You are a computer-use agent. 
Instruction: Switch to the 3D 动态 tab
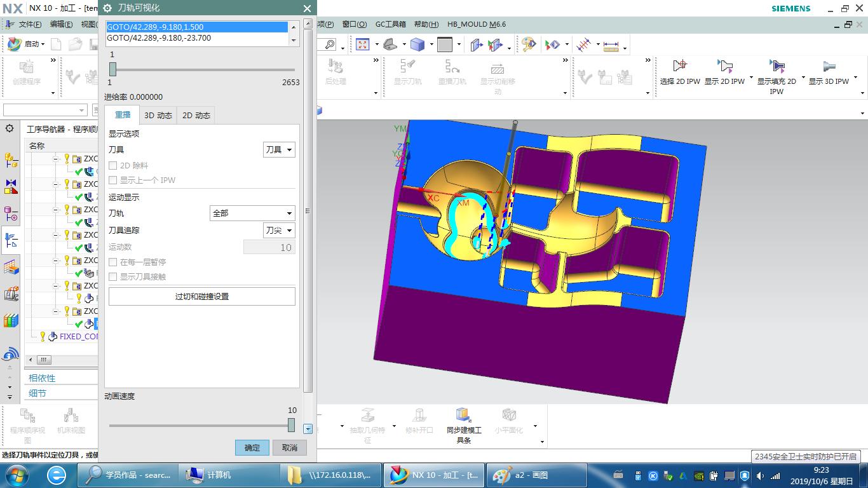[158, 115]
